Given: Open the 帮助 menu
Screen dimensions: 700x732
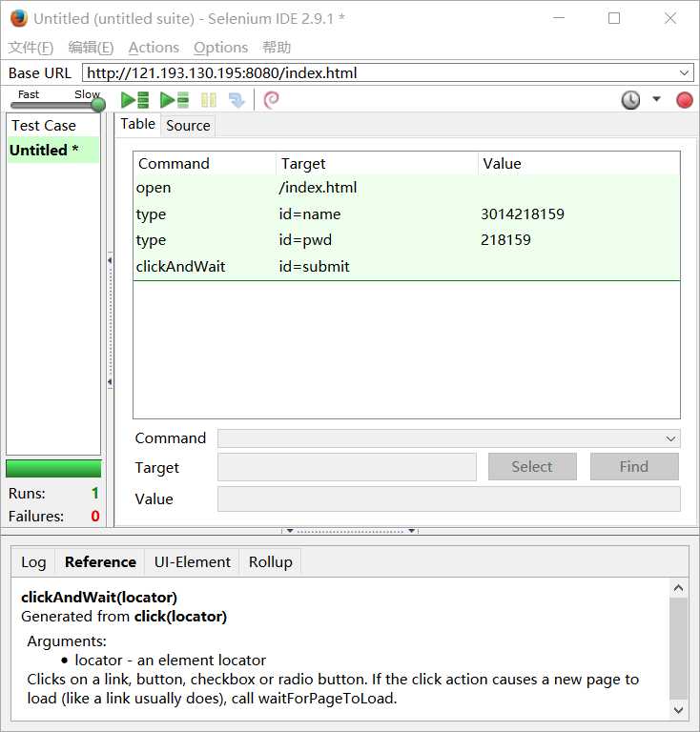Looking at the screenshot, I should (277, 47).
